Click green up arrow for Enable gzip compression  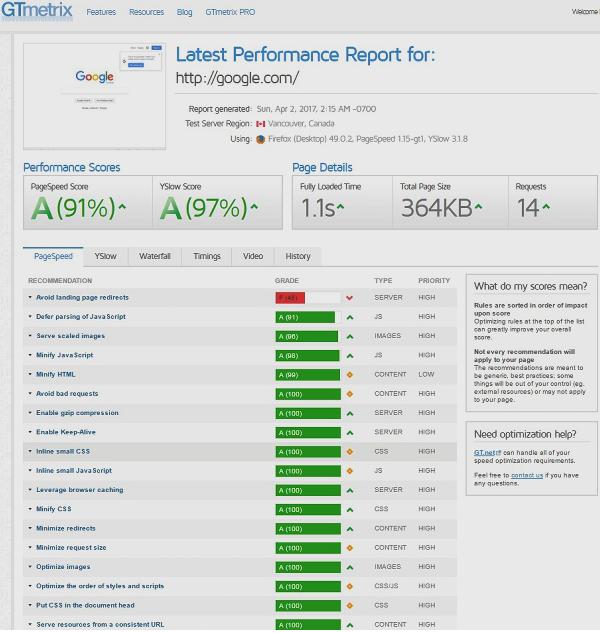click(x=350, y=413)
